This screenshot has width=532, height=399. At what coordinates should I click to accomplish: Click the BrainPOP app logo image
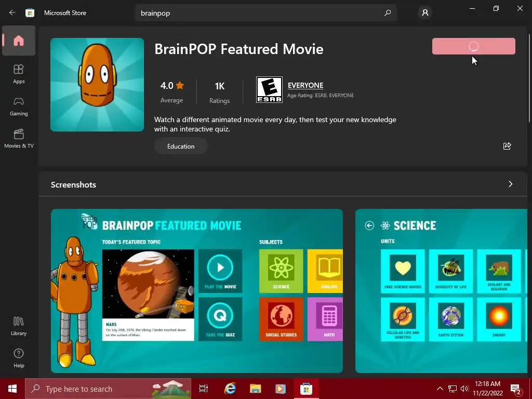pos(97,85)
